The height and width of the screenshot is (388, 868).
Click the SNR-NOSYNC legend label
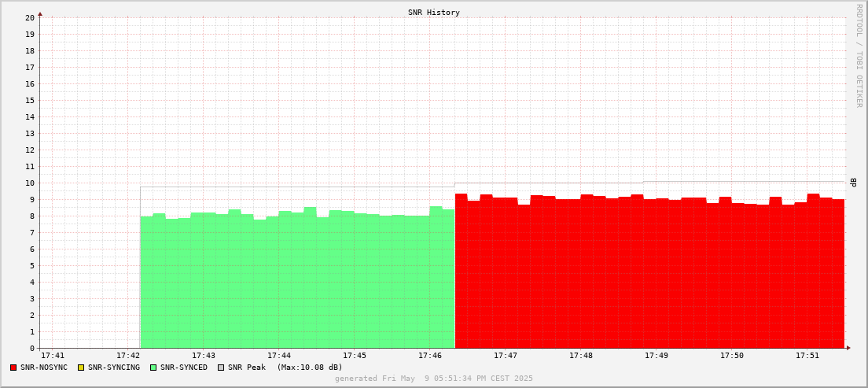point(44,368)
